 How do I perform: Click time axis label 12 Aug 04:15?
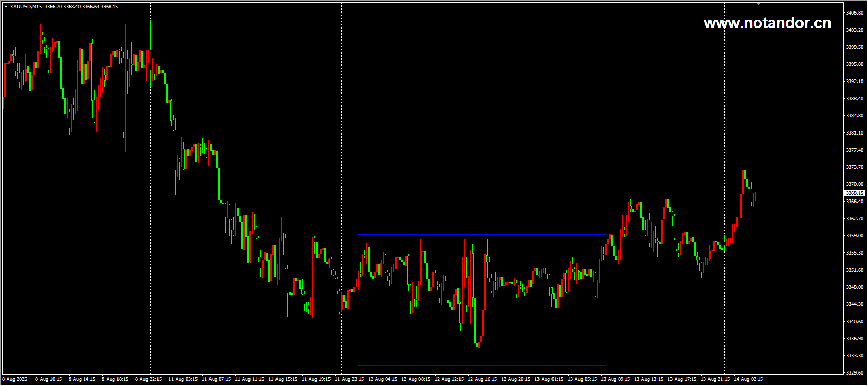[383, 379]
